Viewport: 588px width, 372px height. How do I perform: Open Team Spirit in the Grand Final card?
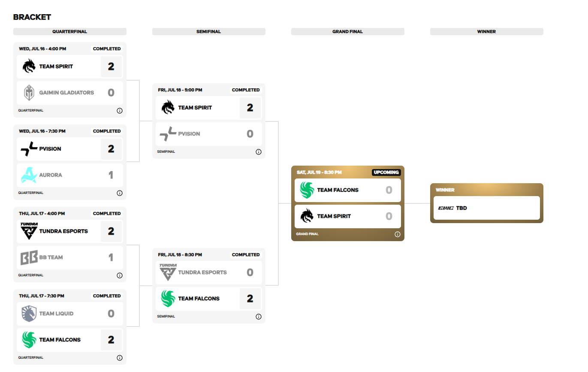(x=348, y=216)
